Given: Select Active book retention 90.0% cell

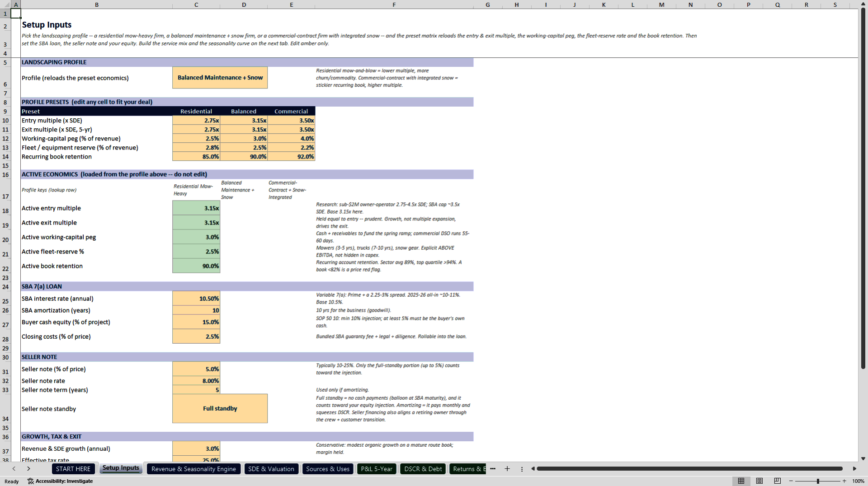Looking at the screenshot, I should pos(196,266).
